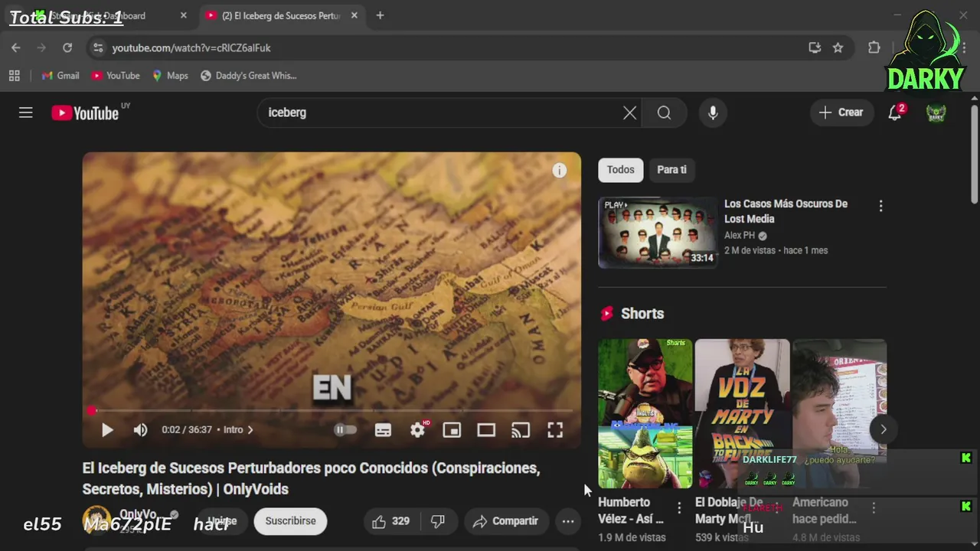Open Los Casos Más Oscuros thumbnail
The width and height of the screenshot is (980, 551).
click(x=658, y=233)
